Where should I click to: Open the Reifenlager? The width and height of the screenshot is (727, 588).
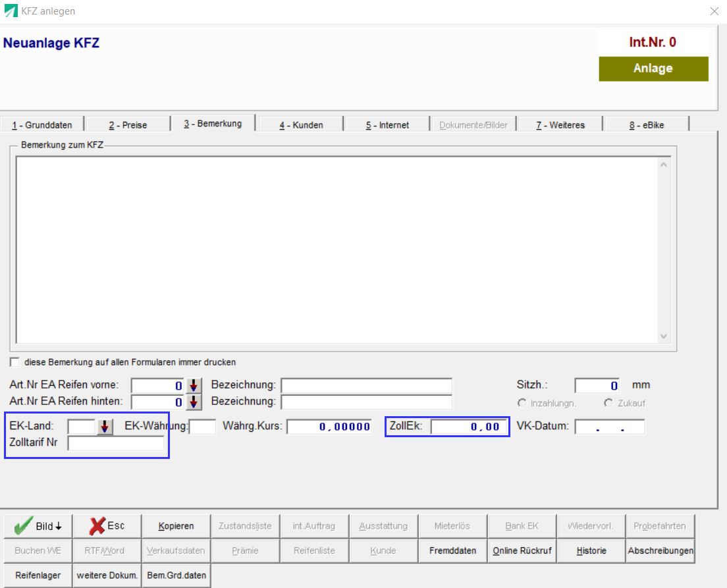coord(37,575)
